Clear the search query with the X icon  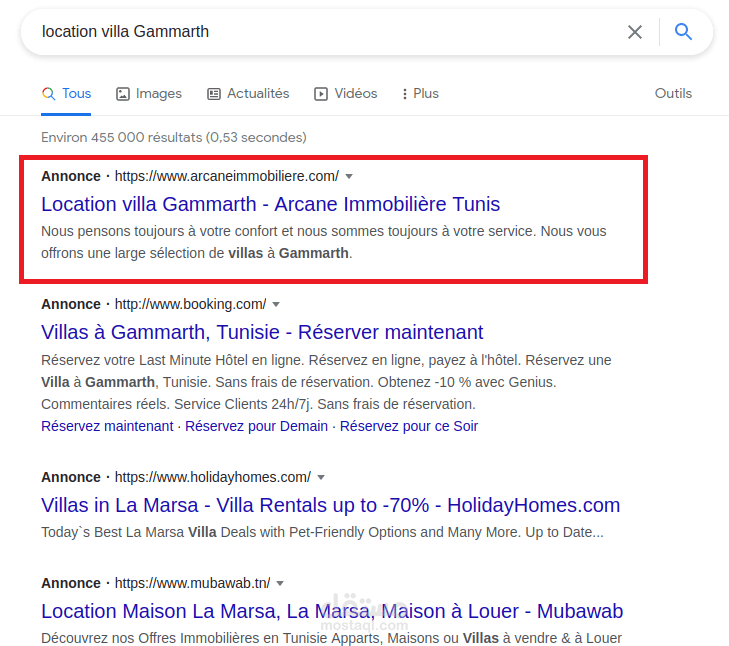click(635, 32)
